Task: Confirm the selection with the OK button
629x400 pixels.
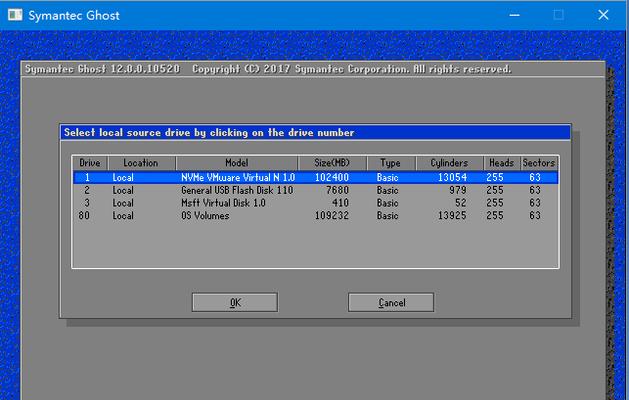Action: point(235,302)
